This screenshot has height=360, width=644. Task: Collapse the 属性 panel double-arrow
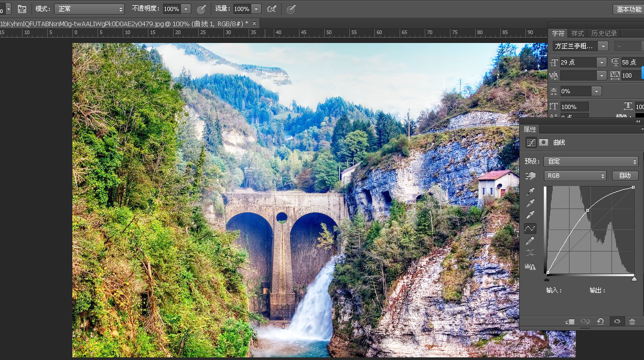click(638, 121)
